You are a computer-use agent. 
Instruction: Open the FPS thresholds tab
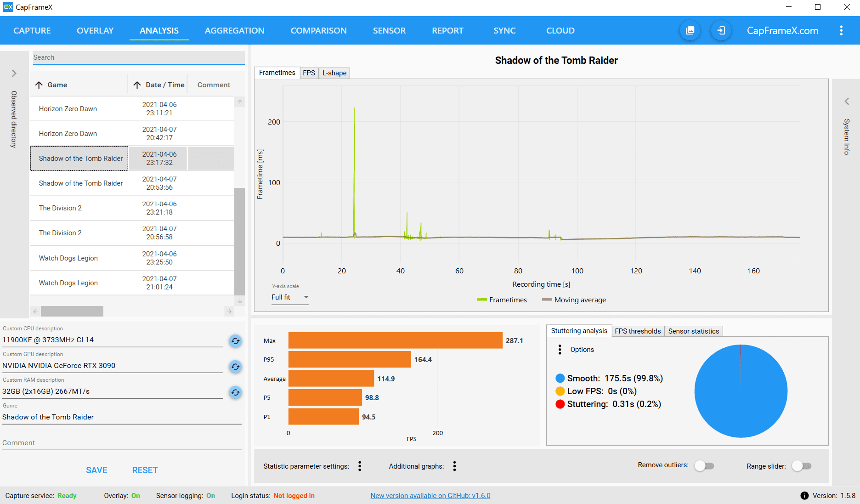(x=638, y=331)
